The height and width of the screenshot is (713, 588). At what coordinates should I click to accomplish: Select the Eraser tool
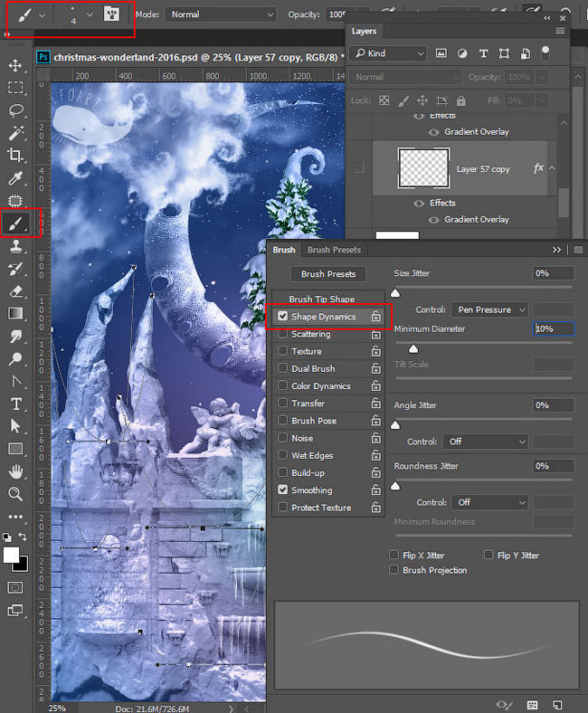click(16, 291)
